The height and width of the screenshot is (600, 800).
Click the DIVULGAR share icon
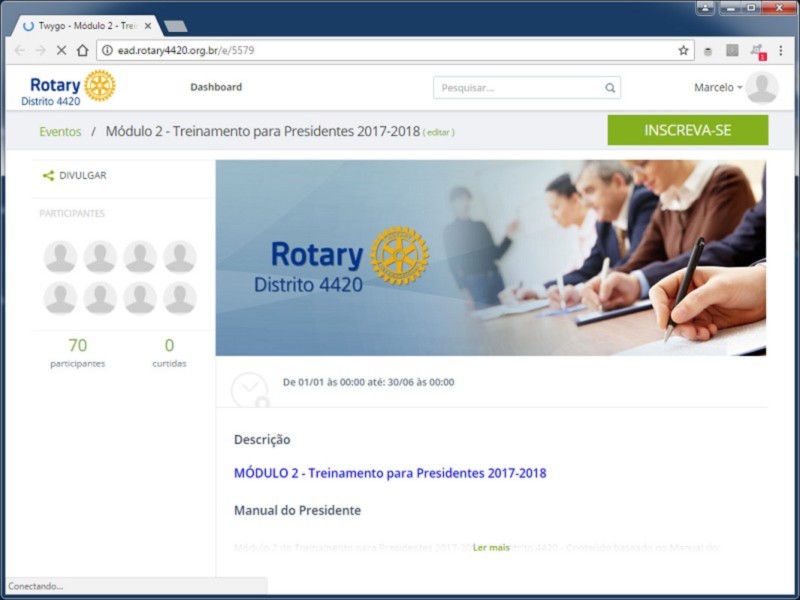click(x=48, y=175)
